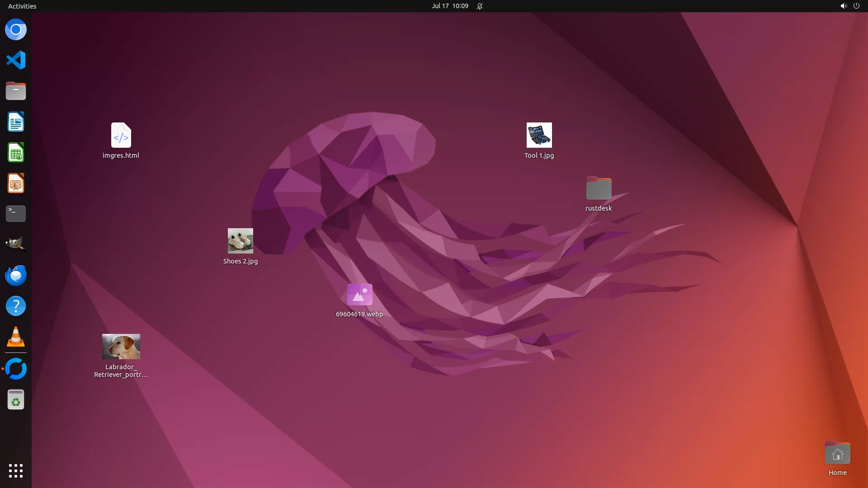The height and width of the screenshot is (488, 868).
Task: Launch LibreOffice Writer from the dock
Action: click(16, 122)
